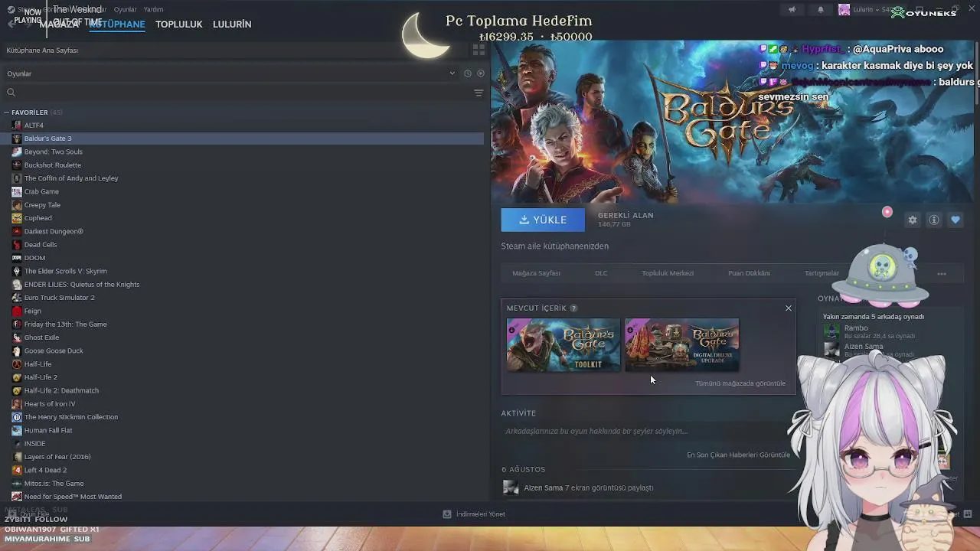Click İndirmeleri Yönet at bottom
The width and height of the screenshot is (980, 551).
(x=480, y=514)
